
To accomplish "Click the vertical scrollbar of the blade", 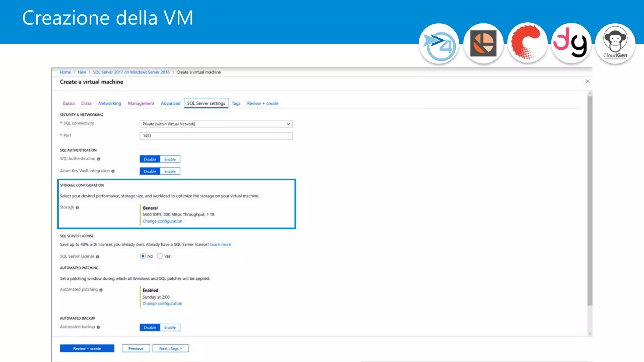I will coord(590,201).
